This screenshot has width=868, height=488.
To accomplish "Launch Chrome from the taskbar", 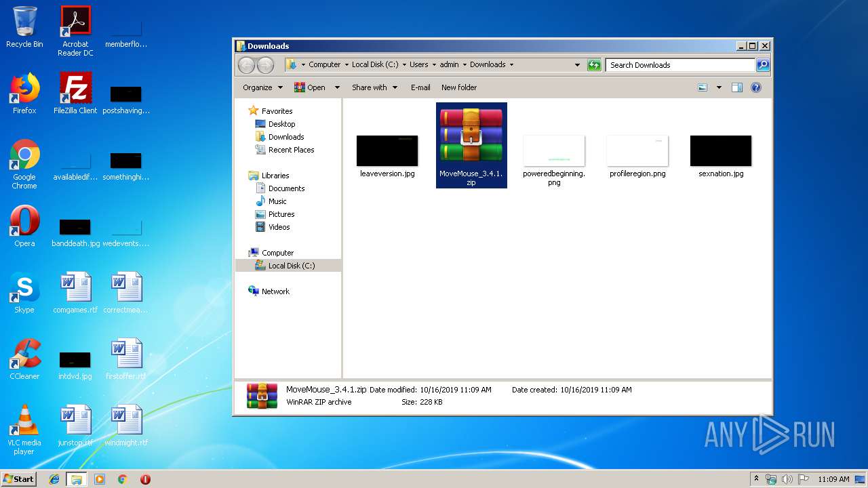I will 123,479.
